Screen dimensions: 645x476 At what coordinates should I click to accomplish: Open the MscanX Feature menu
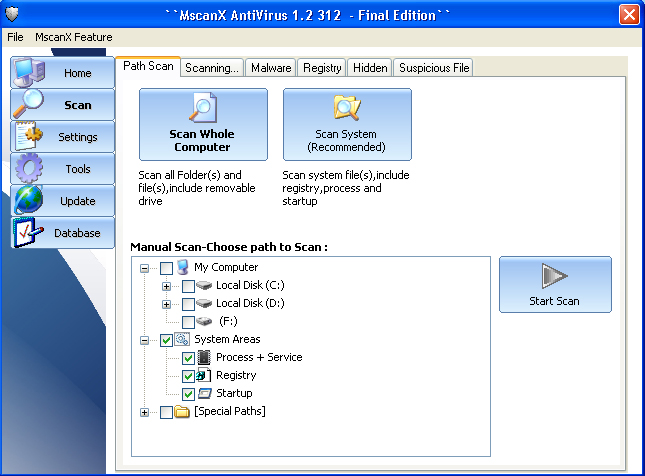pyautogui.click(x=74, y=37)
